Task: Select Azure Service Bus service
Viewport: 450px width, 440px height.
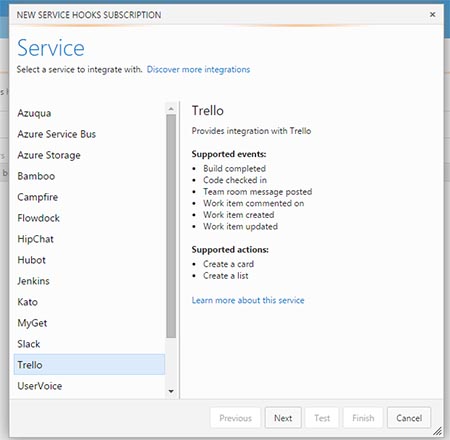Action: [x=89, y=134]
